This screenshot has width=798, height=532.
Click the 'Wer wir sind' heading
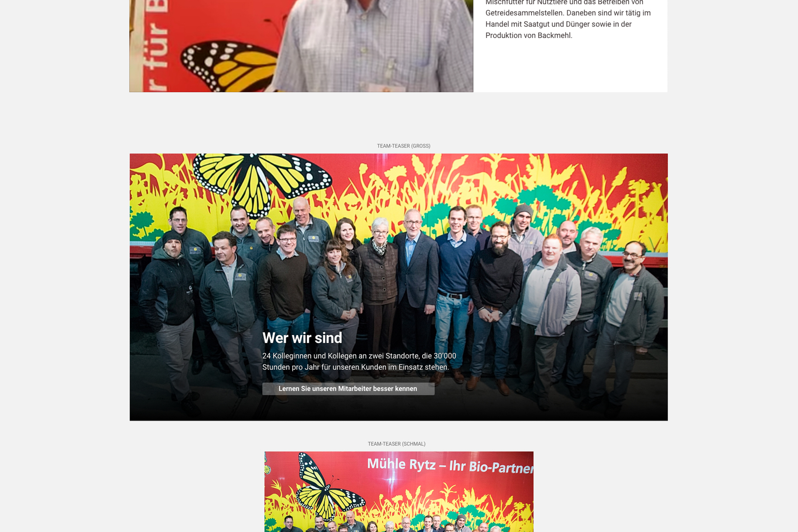point(302,338)
